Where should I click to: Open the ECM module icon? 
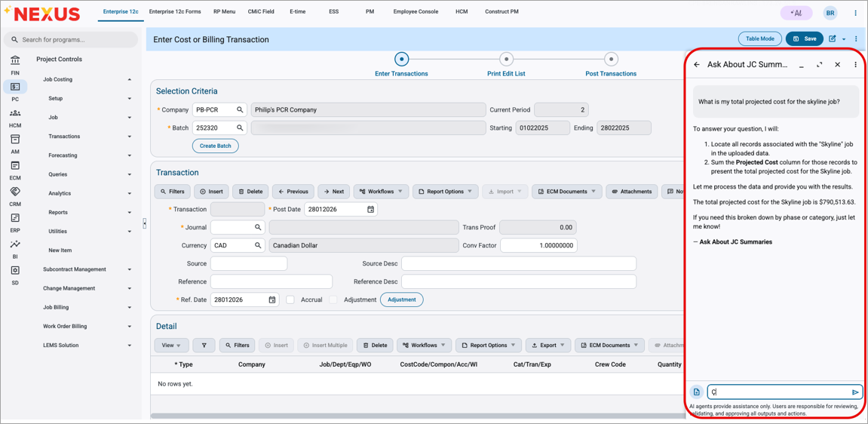pyautogui.click(x=15, y=165)
